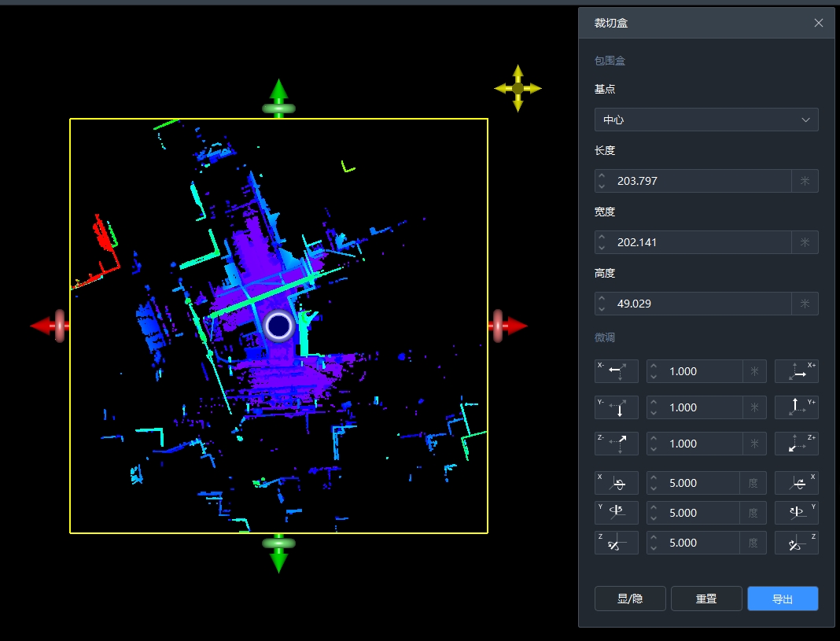
Task: Open the 基点 dropdown showing 中心
Action: click(706, 120)
